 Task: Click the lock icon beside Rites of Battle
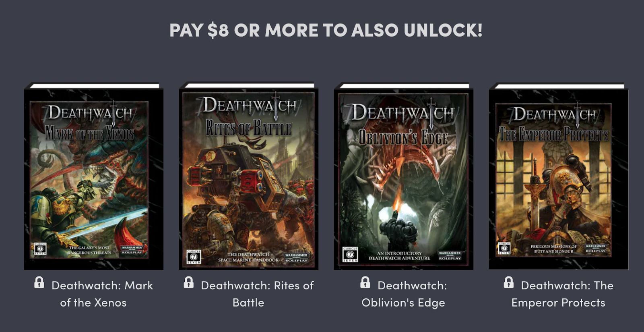(189, 282)
